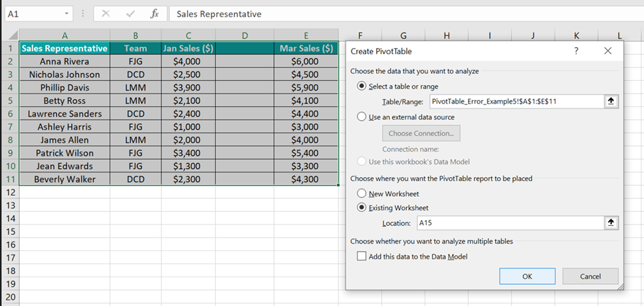644x306 pixels.
Task: Select row 15 header
Action: click(11, 231)
